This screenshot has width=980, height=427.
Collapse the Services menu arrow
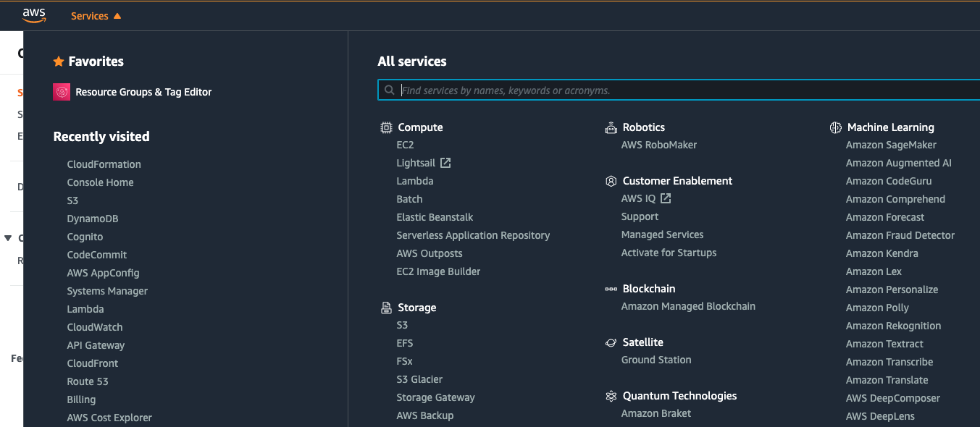tap(117, 16)
